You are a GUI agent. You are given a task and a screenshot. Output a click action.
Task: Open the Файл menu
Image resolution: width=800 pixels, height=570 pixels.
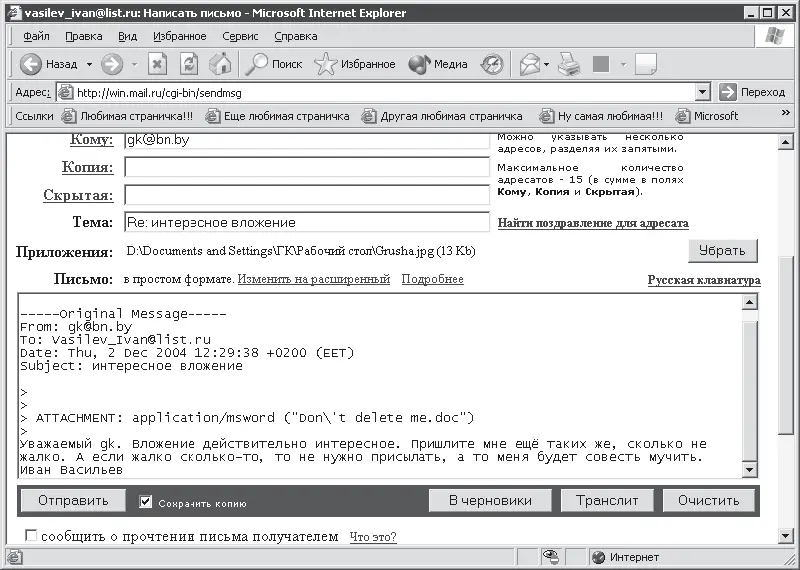pyautogui.click(x=36, y=36)
